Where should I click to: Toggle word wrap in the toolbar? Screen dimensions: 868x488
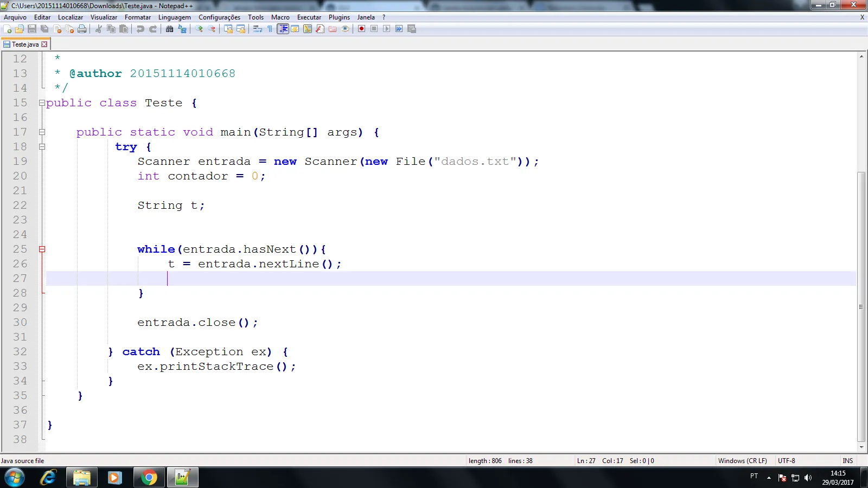pyautogui.click(x=258, y=29)
